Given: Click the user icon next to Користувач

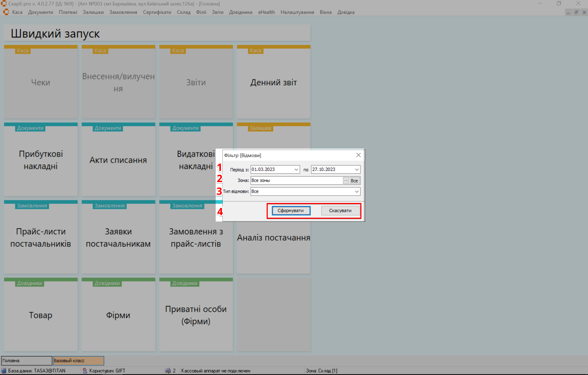Looking at the screenshot, I should pos(85,371).
